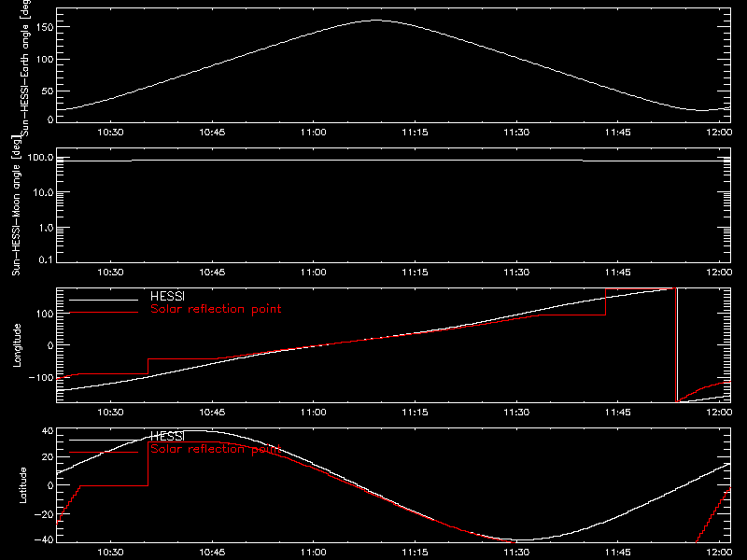
Task: Click the 11:45 time label under Earth angle plot
Action: coord(618,133)
